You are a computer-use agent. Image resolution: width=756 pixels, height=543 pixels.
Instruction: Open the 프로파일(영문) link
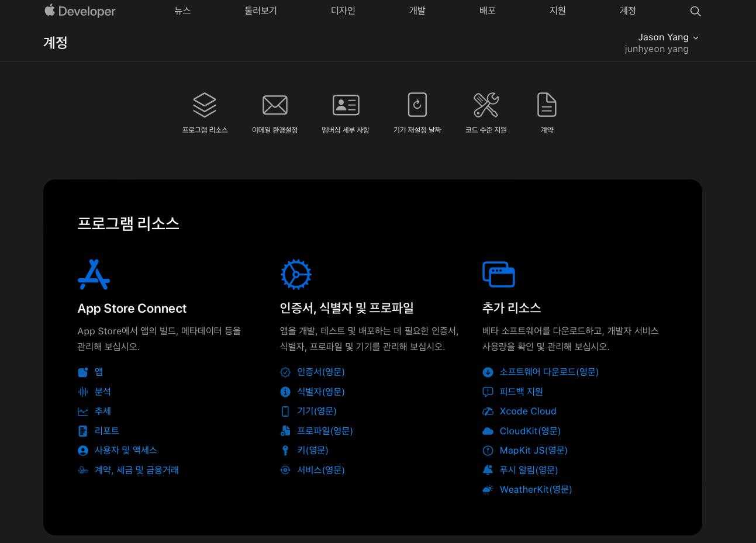(325, 431)
